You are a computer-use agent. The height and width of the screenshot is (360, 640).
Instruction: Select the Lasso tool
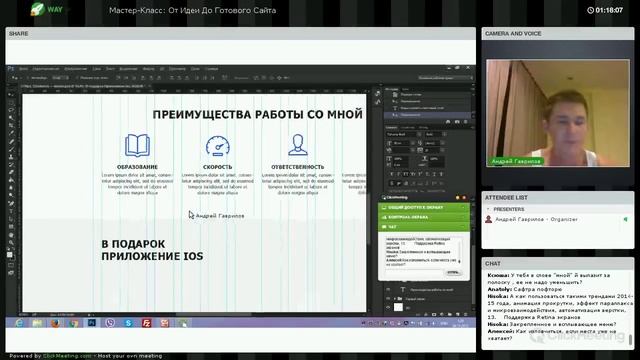click(11, 110)
